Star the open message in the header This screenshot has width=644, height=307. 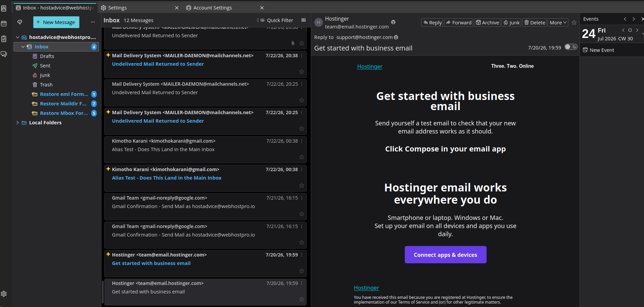point(574,22)
